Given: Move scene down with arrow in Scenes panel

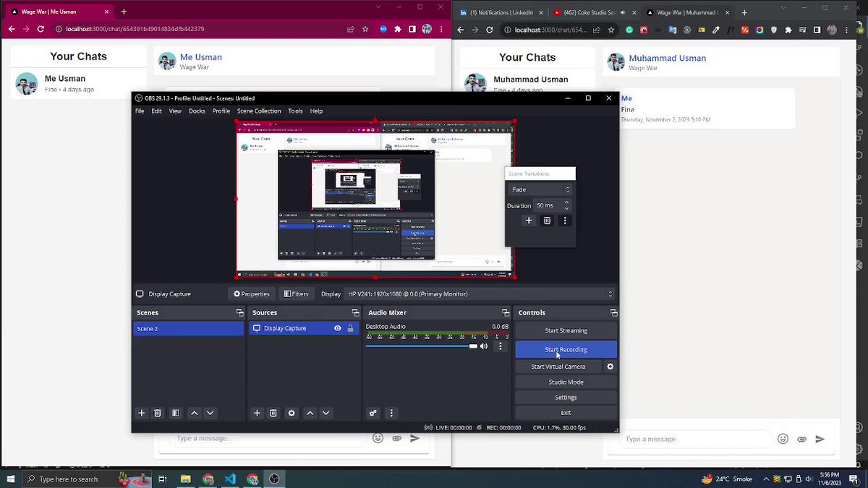Looking at the screenshot, I should [x=210, y=413].
